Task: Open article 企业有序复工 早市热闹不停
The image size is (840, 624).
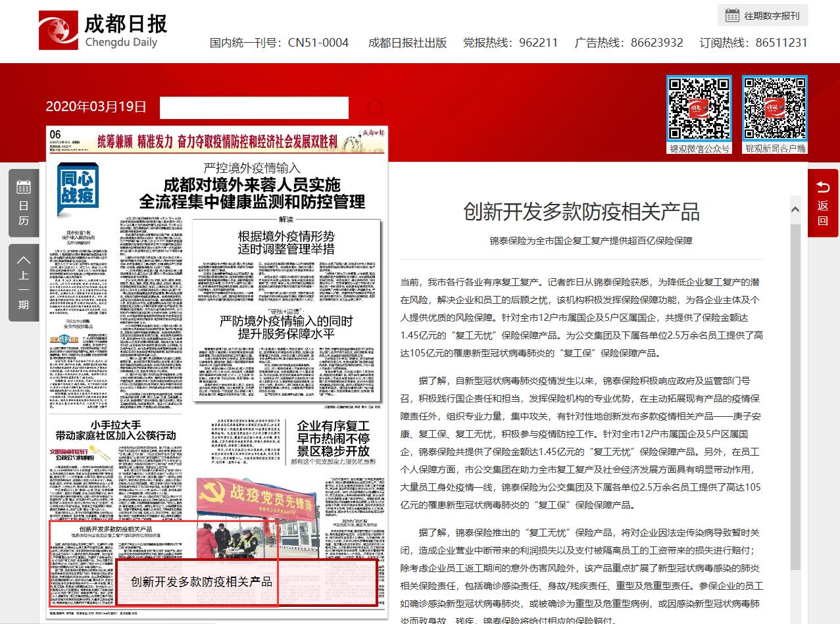Action: (x=333, y=438)
